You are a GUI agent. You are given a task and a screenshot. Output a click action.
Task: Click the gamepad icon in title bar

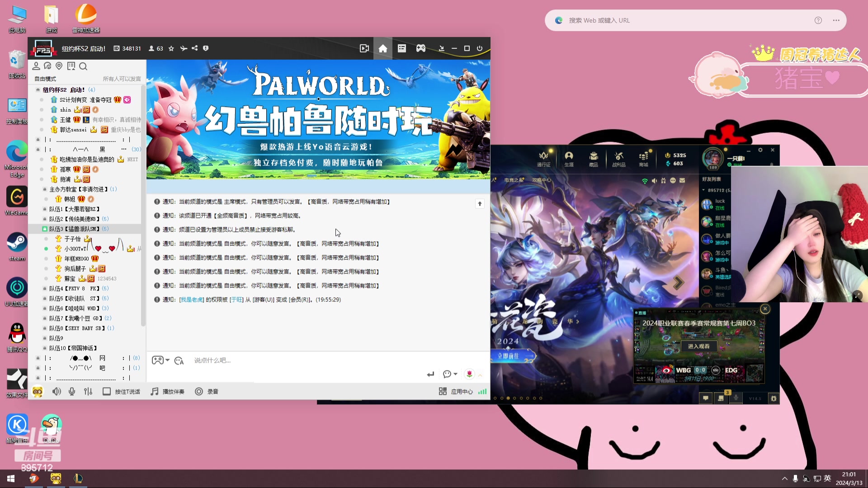point(420,48)
